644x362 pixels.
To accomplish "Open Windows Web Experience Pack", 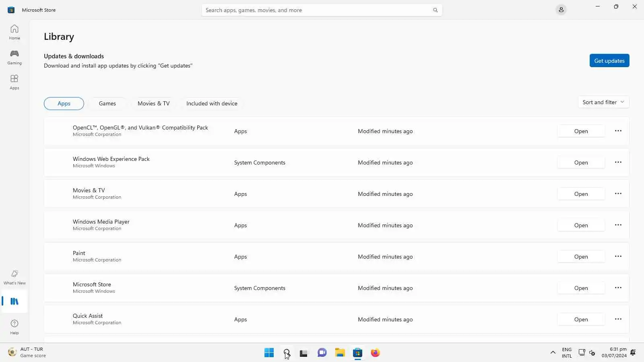I will [581, 162].
